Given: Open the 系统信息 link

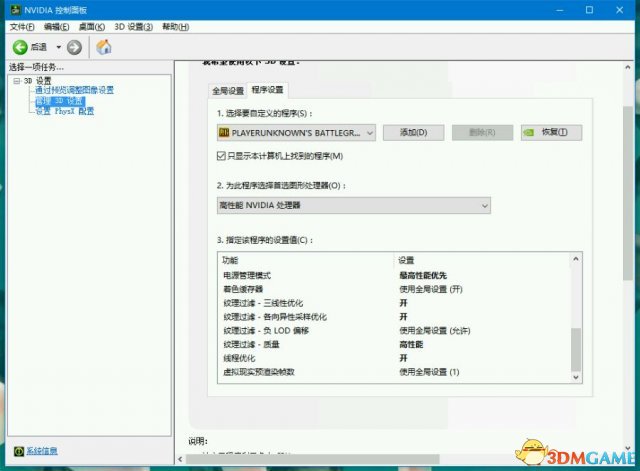Looking at the screenshot, I should point(42,451).
